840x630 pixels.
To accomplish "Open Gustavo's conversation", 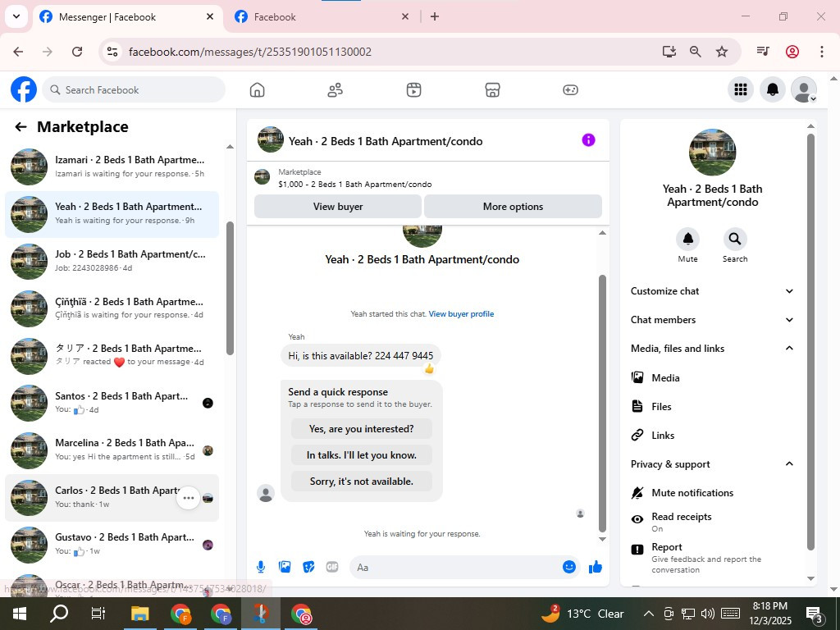I will pyautogui.click(x=112, y=545).
